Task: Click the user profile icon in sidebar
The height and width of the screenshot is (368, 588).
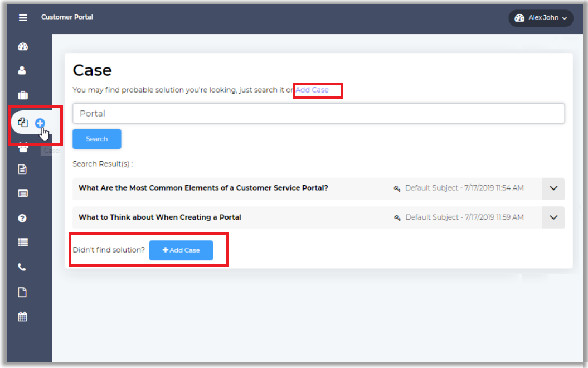Action: [x=23, y=71]
